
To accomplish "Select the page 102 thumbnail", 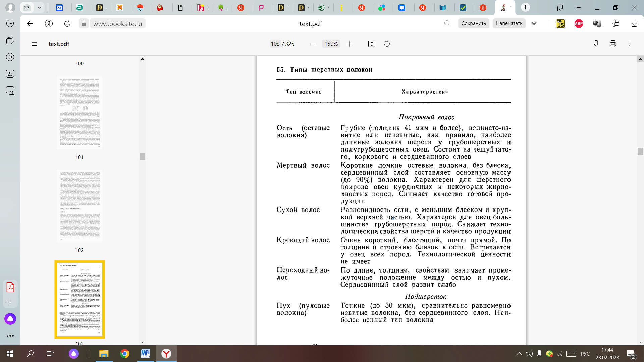I will [79, 206].
